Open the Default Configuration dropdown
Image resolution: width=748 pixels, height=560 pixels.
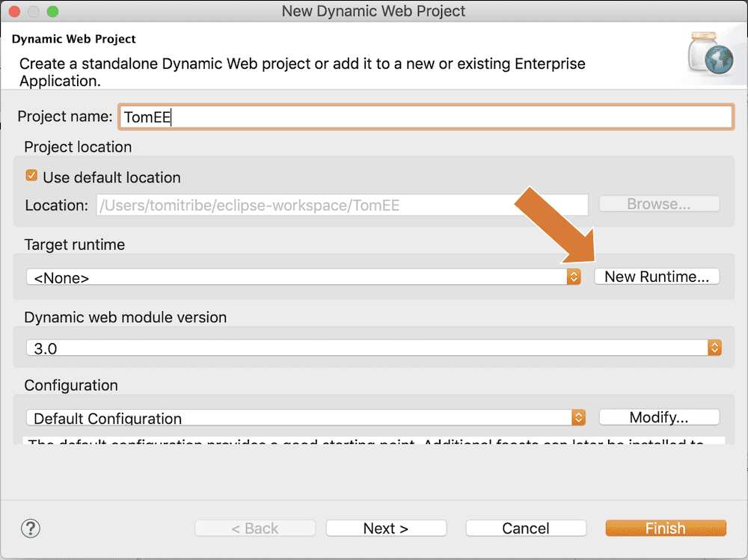point(306,417)
